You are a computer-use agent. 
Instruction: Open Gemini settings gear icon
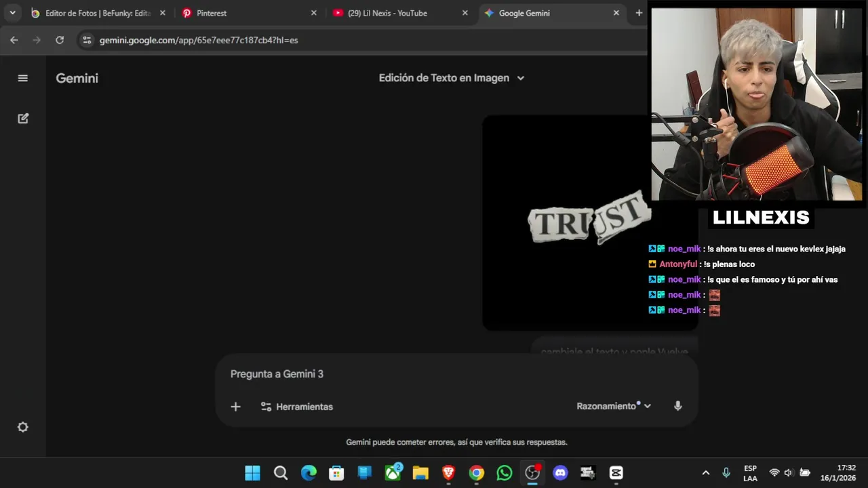tap(22, 427)
